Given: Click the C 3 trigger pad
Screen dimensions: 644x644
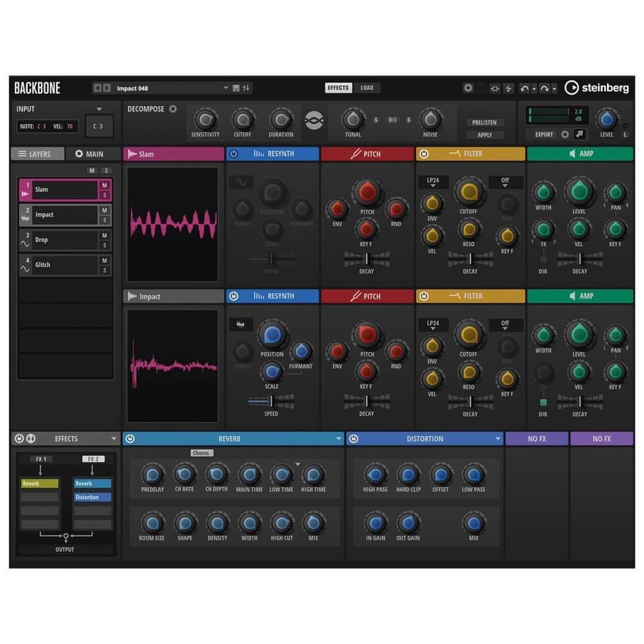Looking at the screenshot, I should [98, 126].
